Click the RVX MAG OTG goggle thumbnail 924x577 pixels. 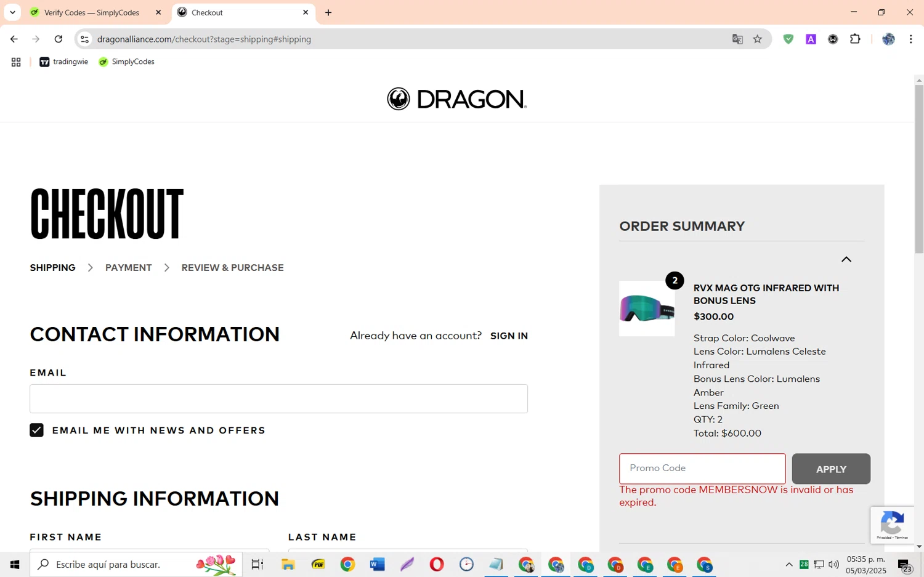pyautogui.click(x=647, y=309)
